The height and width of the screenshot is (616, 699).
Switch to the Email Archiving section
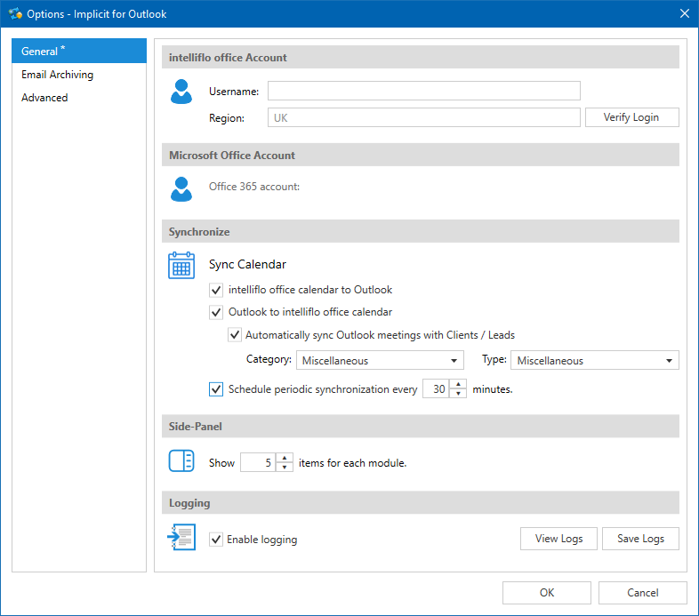tap(58, 75)
